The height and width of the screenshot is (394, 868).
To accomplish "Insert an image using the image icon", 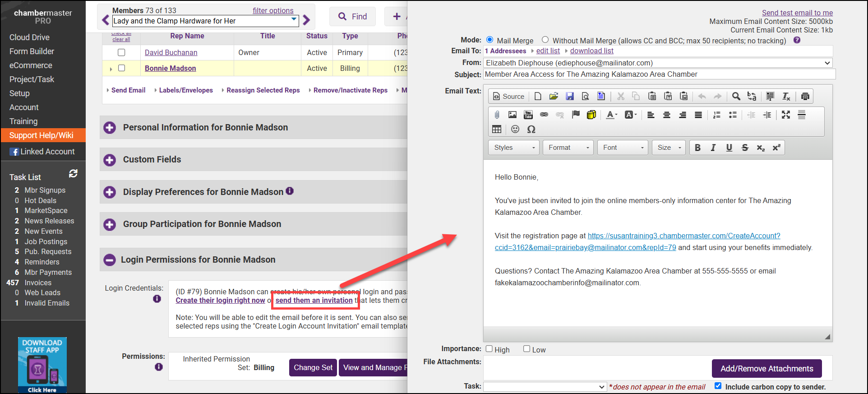I will click(512, 115).
